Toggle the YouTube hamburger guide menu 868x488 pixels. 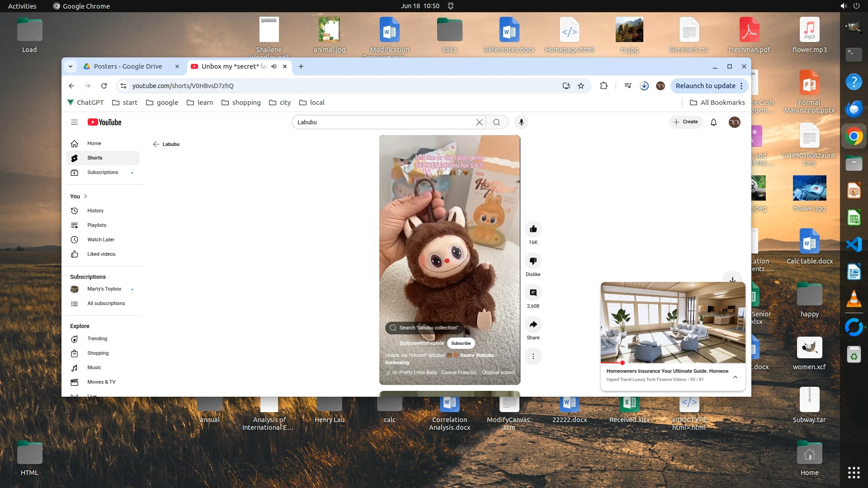(x=75, y=122)
